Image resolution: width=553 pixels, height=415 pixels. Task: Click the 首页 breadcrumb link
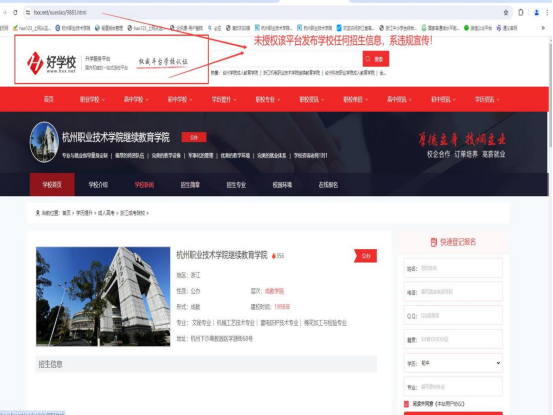tap(66, 213)
